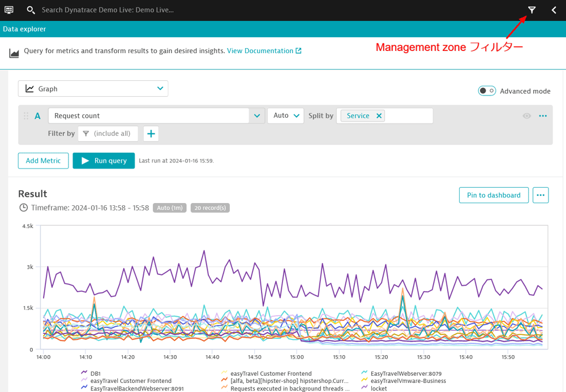Viewport: 566px width, 392px height.
Task: Toggle visibility eye for query A
Action: [x=526, y=116]
